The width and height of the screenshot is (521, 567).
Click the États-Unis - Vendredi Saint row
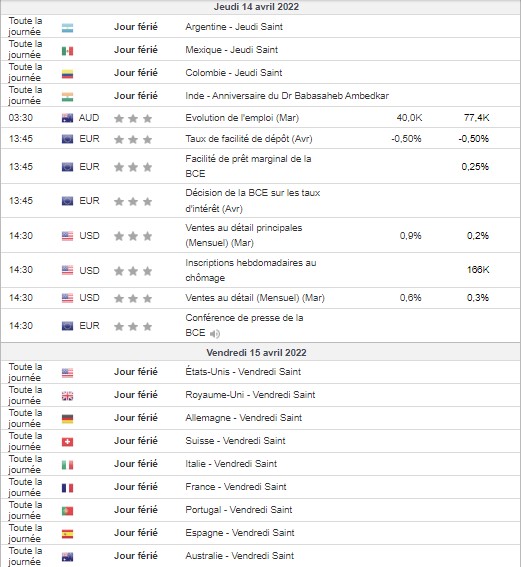click(260, 372)
